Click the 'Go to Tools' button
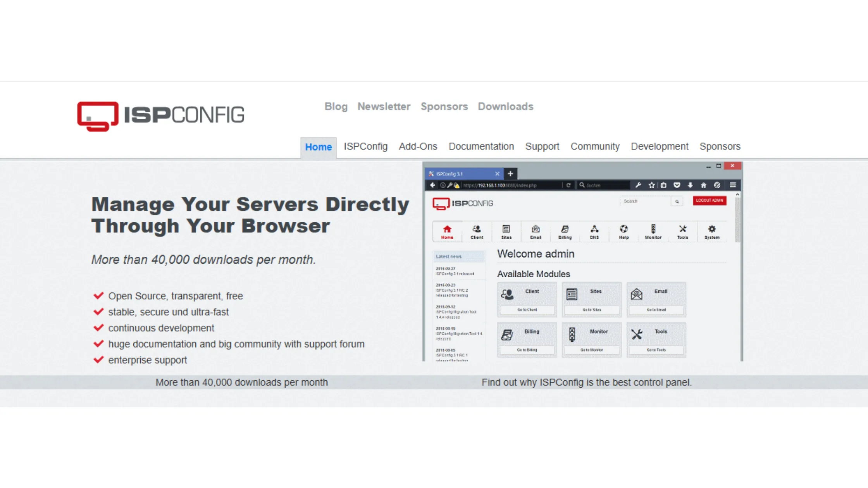The width and height of the screenshot is (868, 488). click(x=656, y=350)
